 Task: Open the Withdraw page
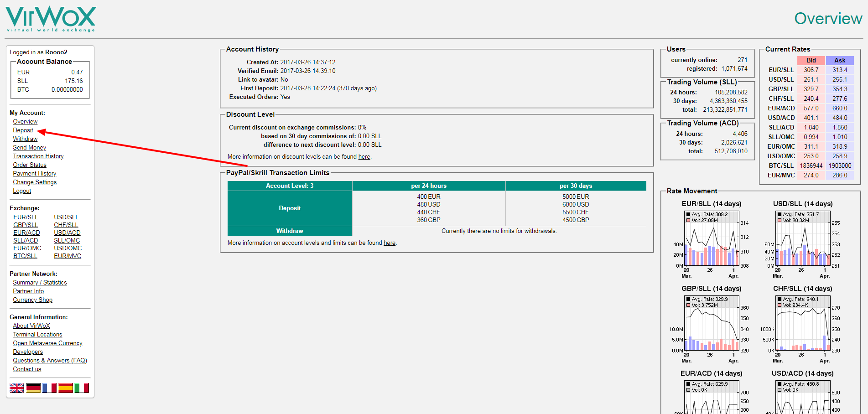click(x=25, y=139)
